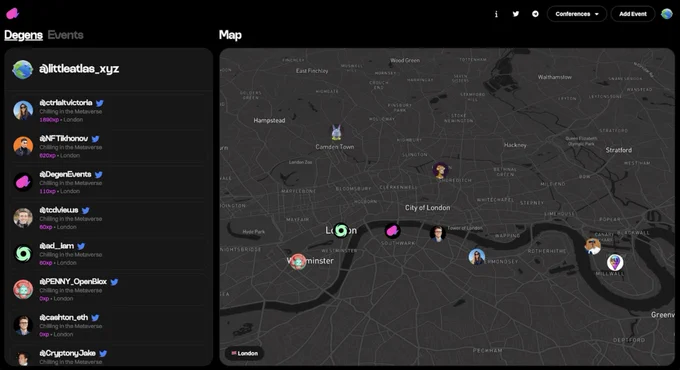Select the @tcdviews username
The height and width of the screenshot is (370, 680).
click(59, 210)
